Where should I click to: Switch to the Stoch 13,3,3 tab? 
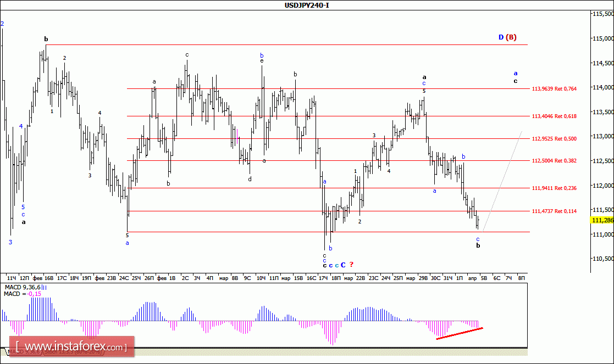pyautogui.click(x=73, y=352)
